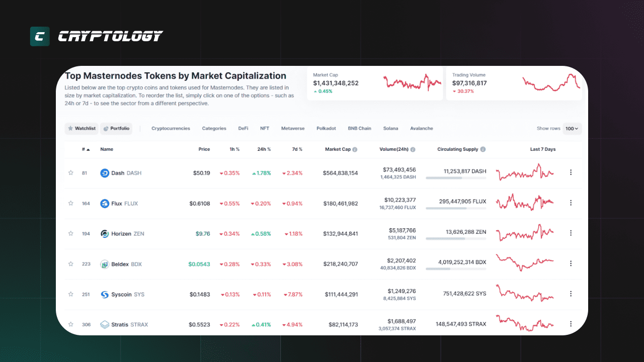Open the more options menu for Flux
644x362 pixels.
click(x=571, y=203)
